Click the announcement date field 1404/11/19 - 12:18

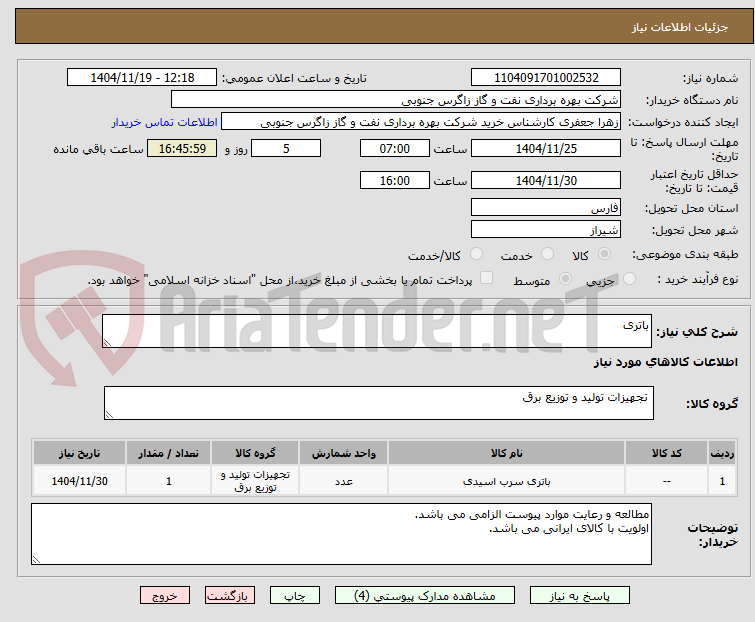click(142, 78)
